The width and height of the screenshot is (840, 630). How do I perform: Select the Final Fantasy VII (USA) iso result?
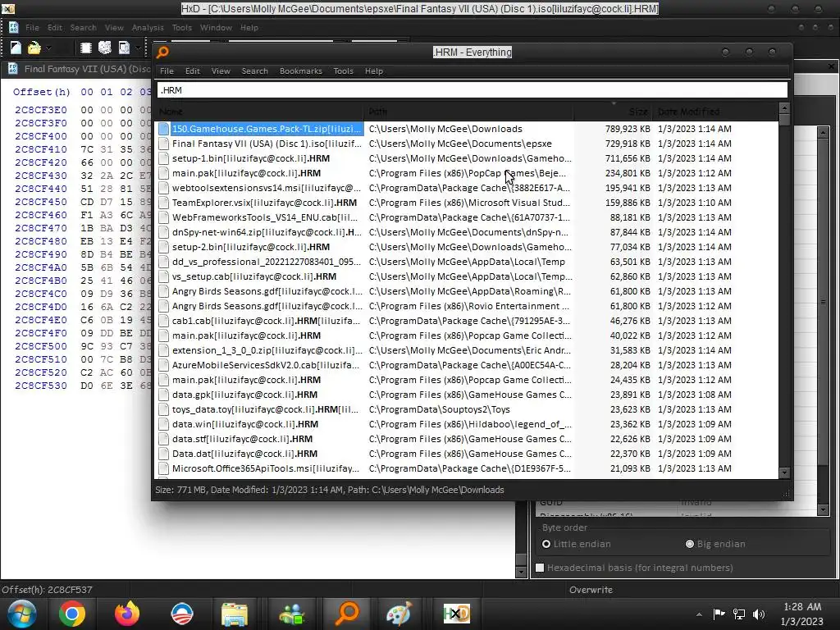click(466, 144)
